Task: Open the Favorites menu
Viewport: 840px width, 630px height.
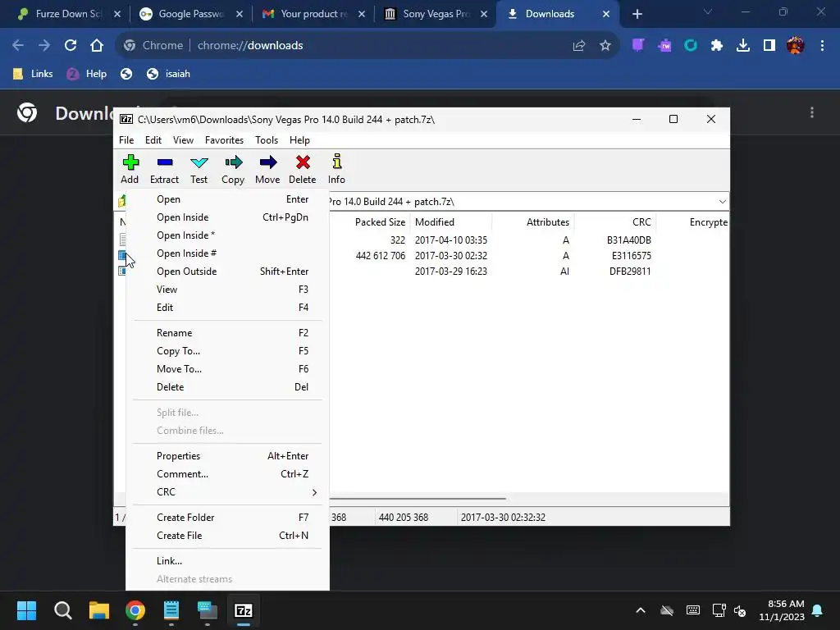Action: [x=224, y=140]
